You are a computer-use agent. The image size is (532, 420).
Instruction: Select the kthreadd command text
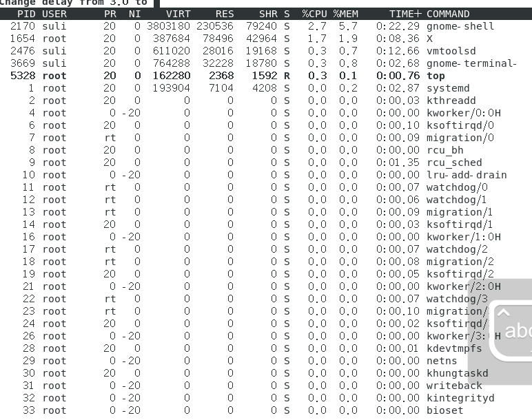pyautogui.click(x=451, y=101)
